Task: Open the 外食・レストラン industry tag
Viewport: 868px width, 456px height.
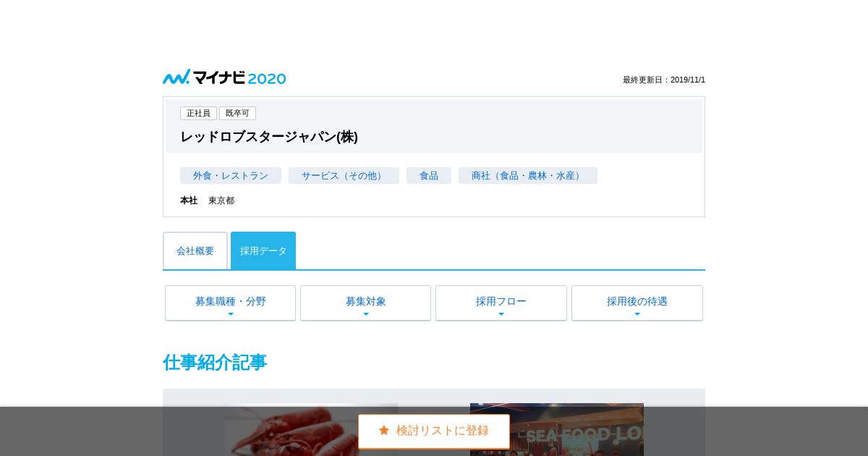Action: [x=231, y=176]
